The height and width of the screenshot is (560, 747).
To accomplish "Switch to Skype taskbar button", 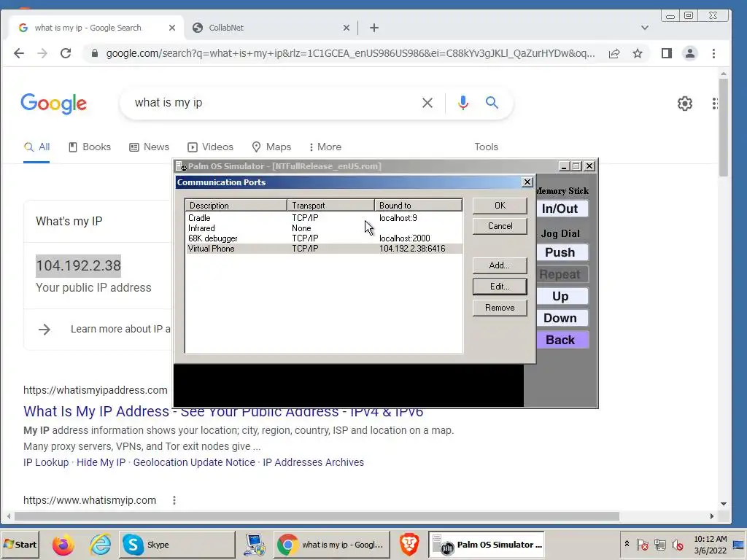I will (x=177, y=544).
